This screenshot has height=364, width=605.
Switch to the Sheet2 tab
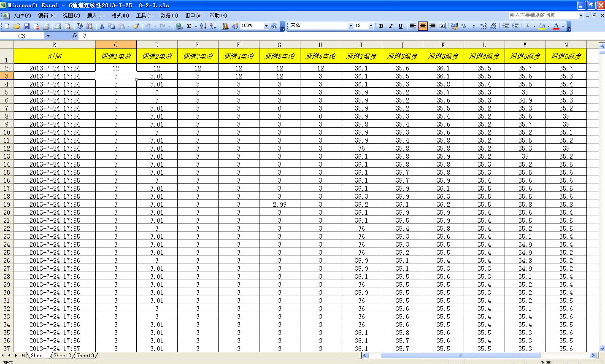point(62,356)
